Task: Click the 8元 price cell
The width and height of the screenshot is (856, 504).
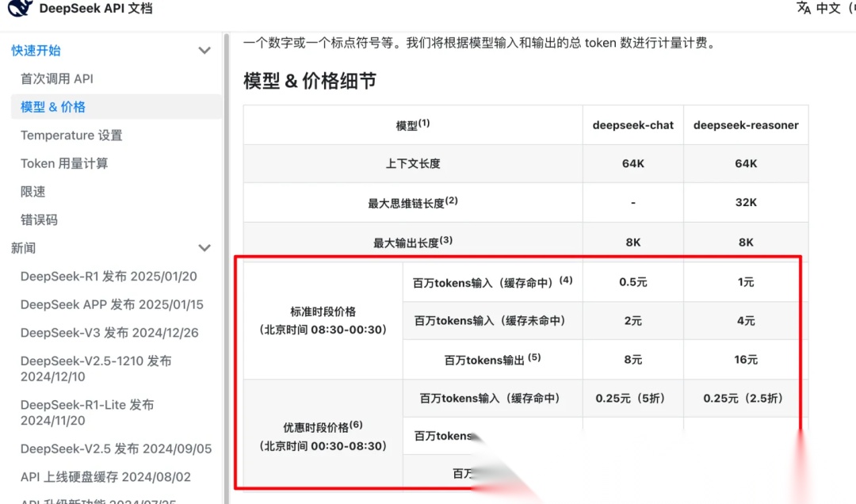Action: [633, 359]
